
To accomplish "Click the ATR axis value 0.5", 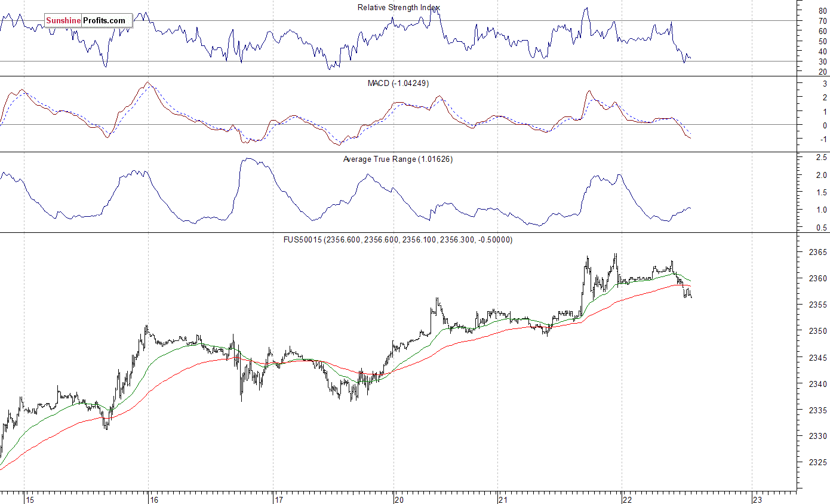I will pyautogui.click(x=822, y=228).
